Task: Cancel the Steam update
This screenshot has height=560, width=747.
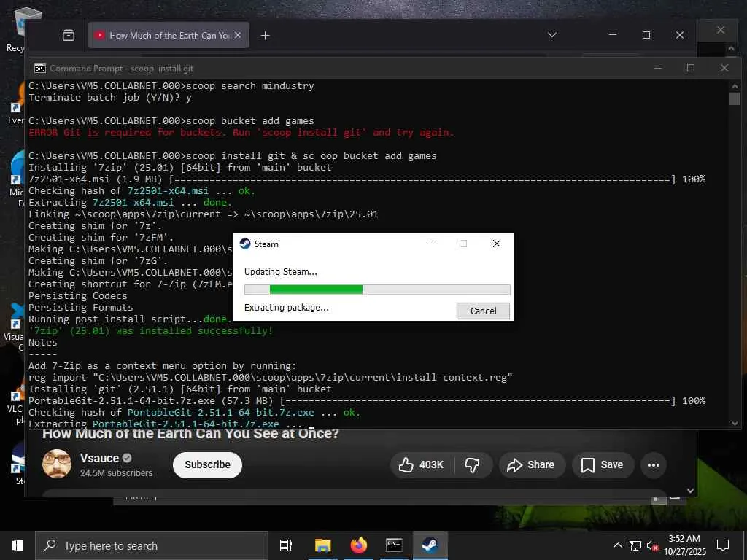Action: click(483, 311)
